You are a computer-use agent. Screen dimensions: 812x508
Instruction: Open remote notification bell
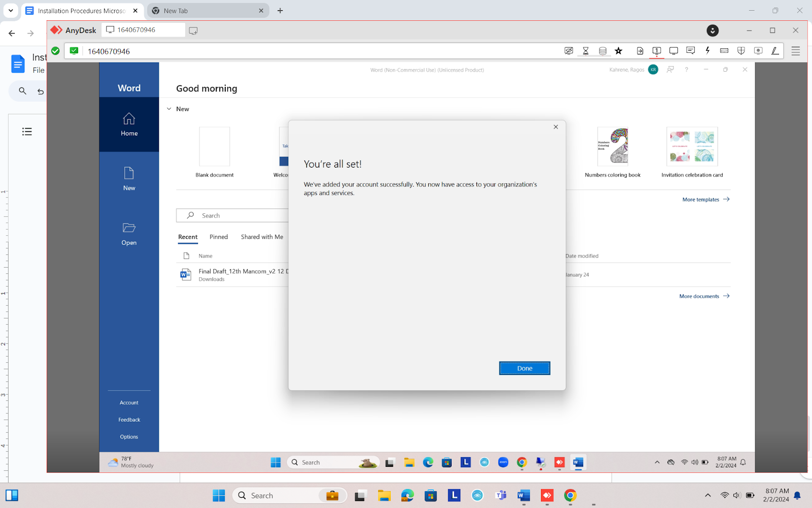(x=743, y=462)
